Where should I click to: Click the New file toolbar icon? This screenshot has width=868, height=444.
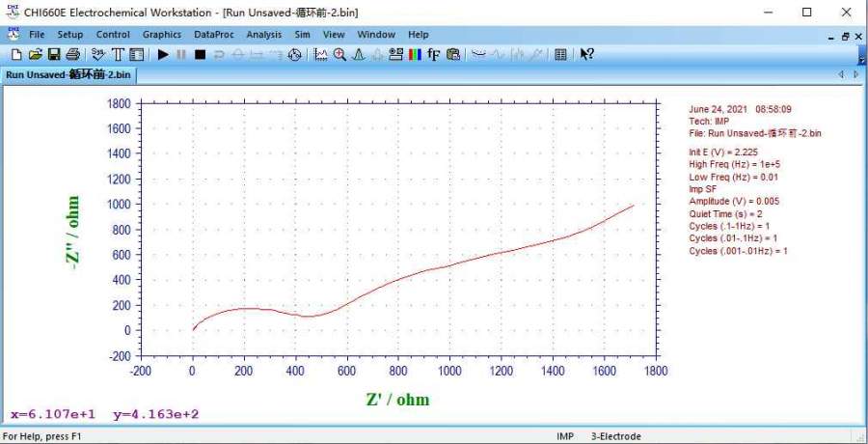15,55
